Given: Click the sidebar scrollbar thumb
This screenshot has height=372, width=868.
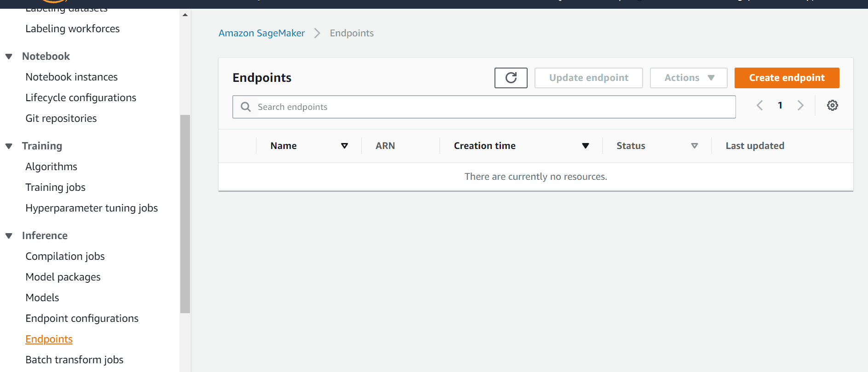Looking at the screenshot, I should tap(185, 214).
